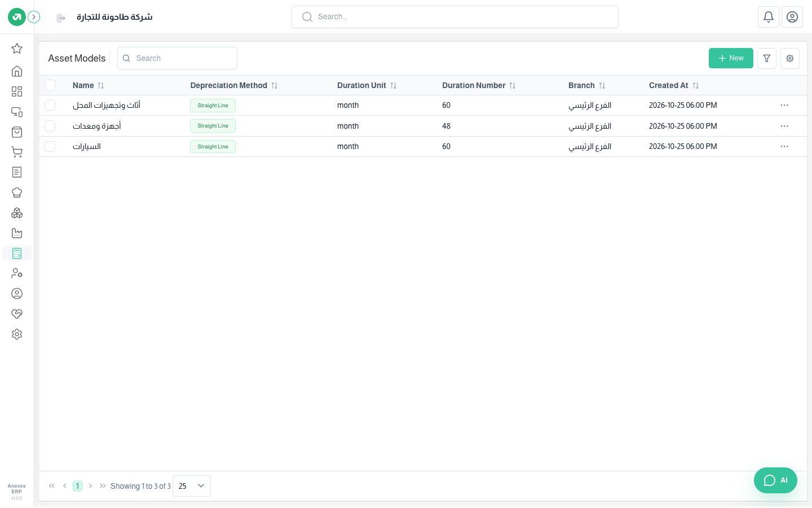Select the السيارات row checkbox
The height and width of the screenshot is (508, 812).
pyautogui.click(x=50, y=147)
